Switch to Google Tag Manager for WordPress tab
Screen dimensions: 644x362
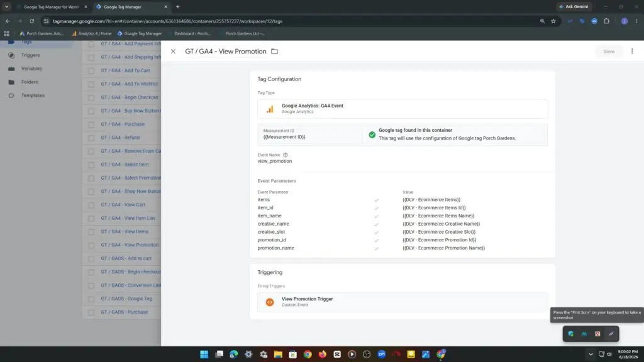[x=52, y=6]
